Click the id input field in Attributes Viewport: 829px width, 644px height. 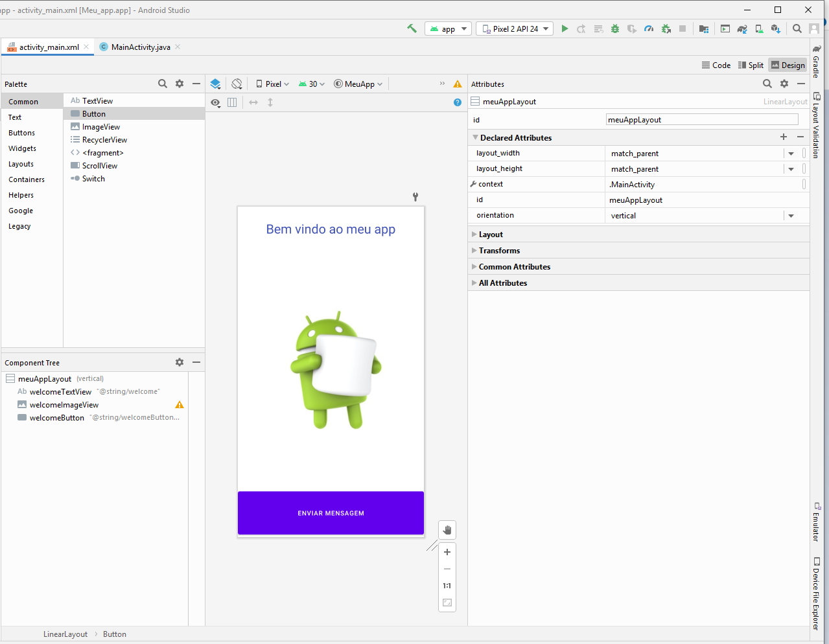(701, 119)
